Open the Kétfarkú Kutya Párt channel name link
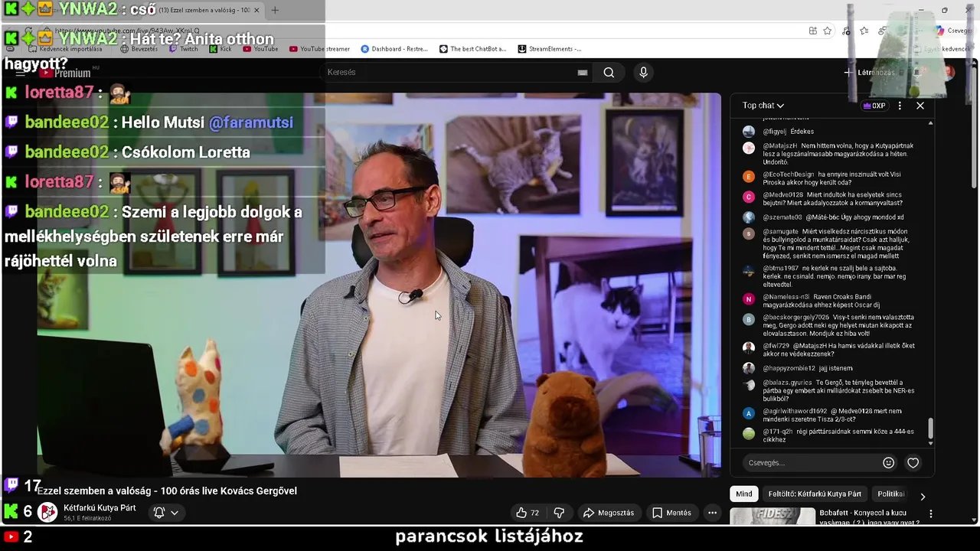980x551 pixels. (x=100, y=508)
